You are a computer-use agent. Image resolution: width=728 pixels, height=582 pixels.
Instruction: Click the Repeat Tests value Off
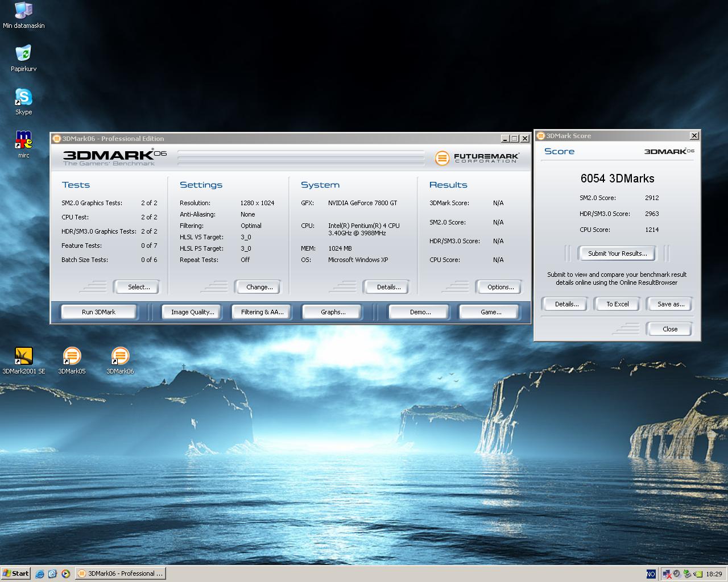(x=245, y=260)
